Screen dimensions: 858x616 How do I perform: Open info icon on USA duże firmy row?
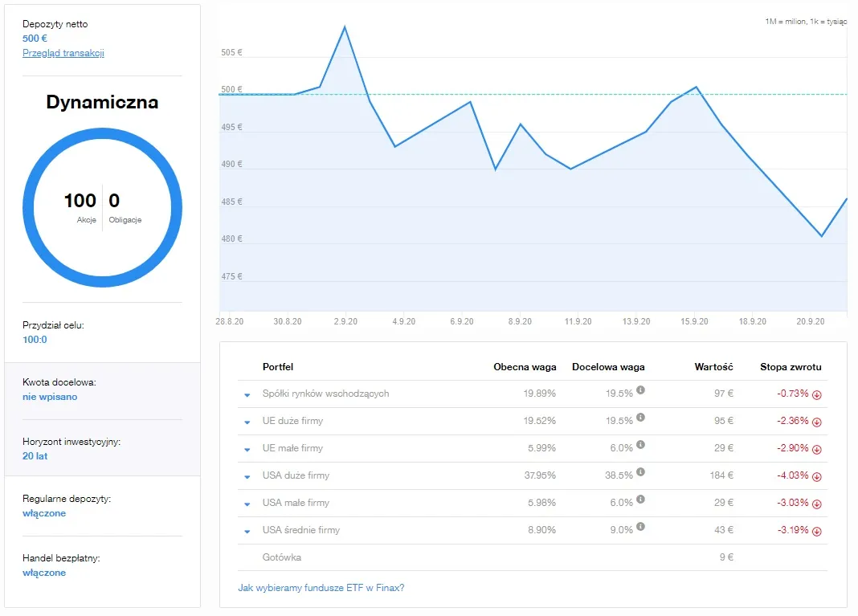coord(641,471)
